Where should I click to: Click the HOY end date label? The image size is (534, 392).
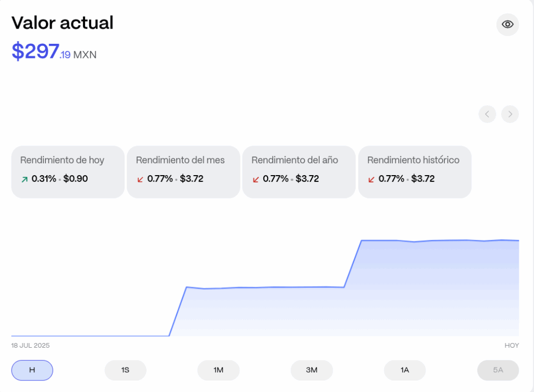coord(512,346)
